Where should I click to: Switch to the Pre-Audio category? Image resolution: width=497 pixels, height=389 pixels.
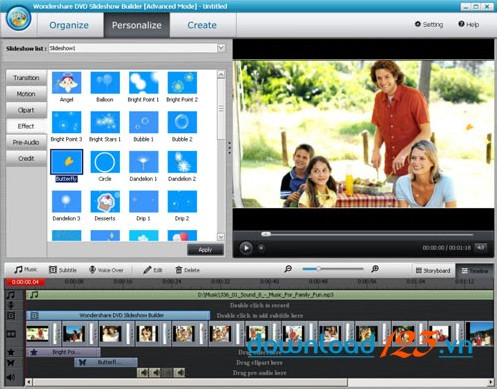(26, 142)
